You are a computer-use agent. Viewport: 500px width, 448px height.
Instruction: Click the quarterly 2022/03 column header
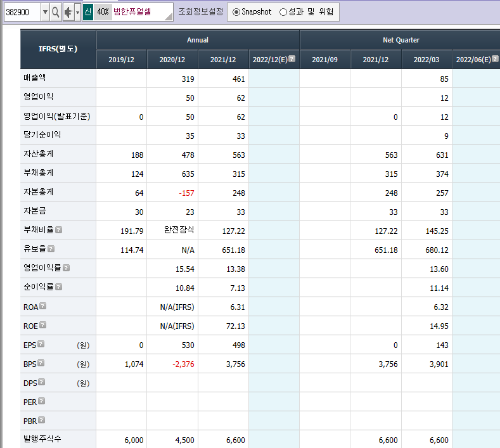(x=426, y=60)
